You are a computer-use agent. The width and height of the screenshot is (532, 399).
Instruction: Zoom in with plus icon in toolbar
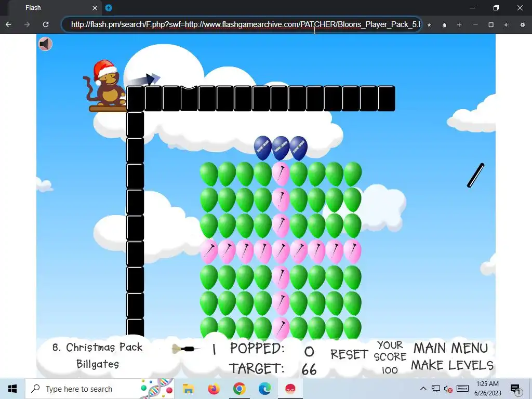point(459,25)
